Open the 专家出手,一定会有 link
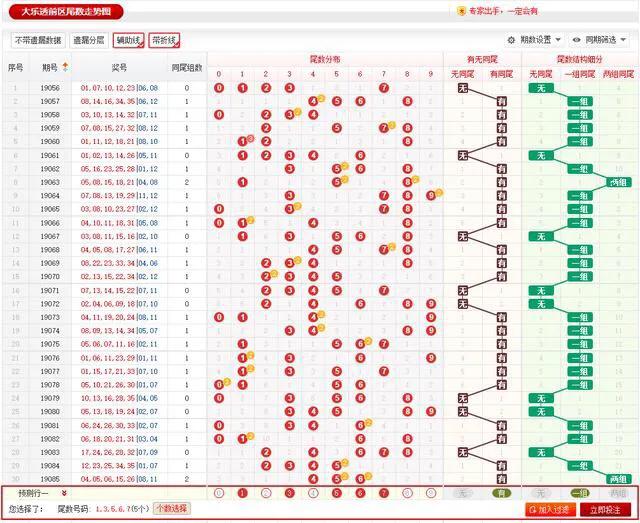640x523 pixels. click(503, 11)
